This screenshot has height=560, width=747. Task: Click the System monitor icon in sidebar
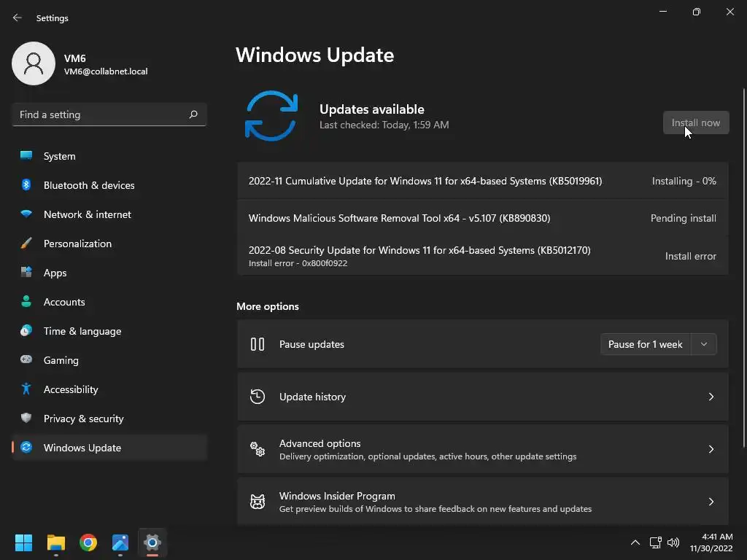point(26,156)
